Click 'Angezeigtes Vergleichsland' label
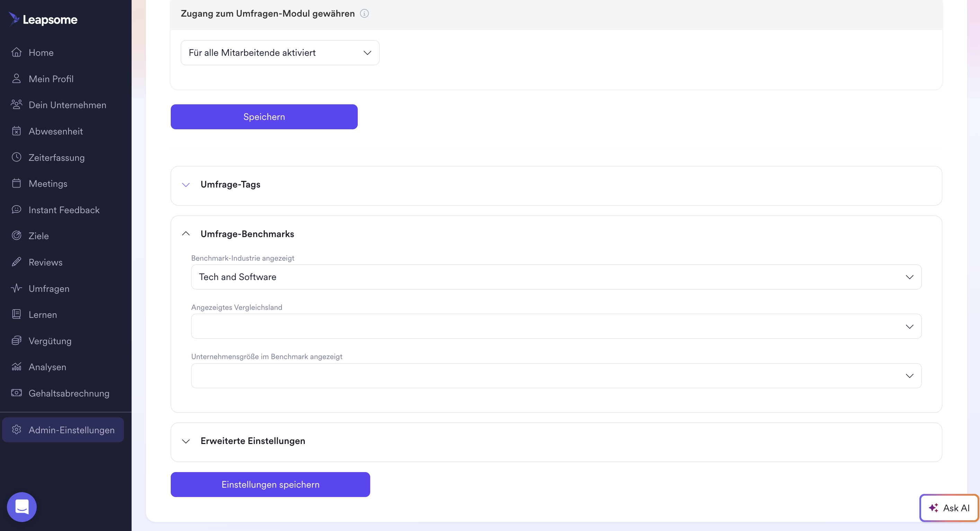The image size is (980, 531). [237, 307]
